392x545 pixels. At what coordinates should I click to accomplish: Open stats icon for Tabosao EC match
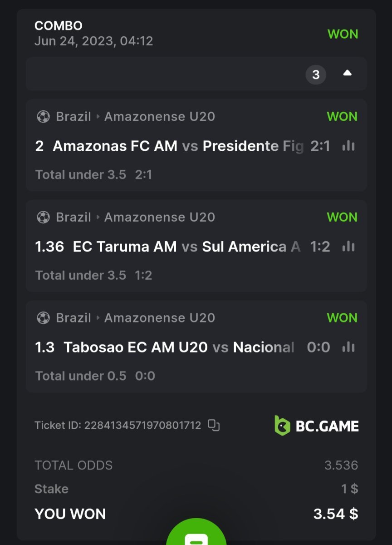click(x=348, y=347)
